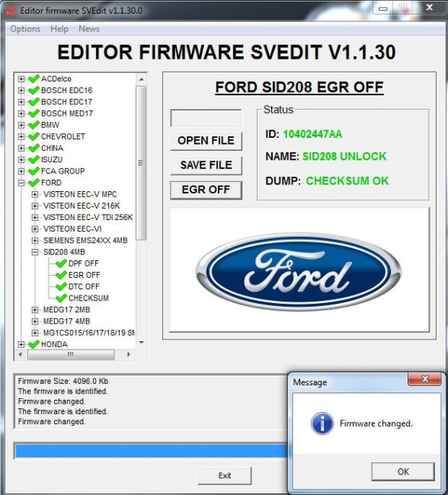The image size is (448, 495).
Task: Click the tree scroll down arrow
Action: (141, 343)
